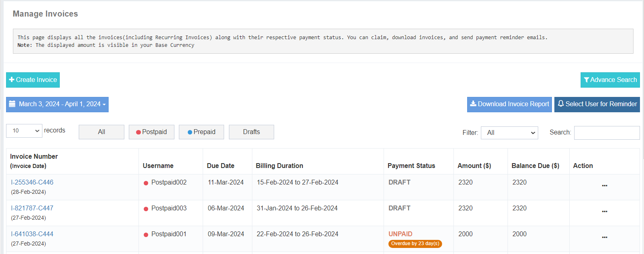Click username Postpaid001
This screenshot has height=254, width=644.
169,234
